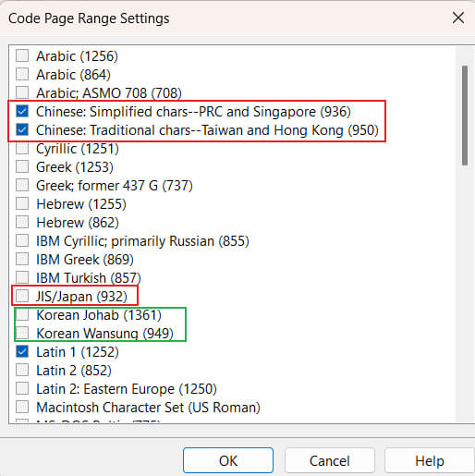The width and height of the screenshot is (475, 476).
Task: Enable Korean Wansung (949) code page
Action: (x=22, y=334)
